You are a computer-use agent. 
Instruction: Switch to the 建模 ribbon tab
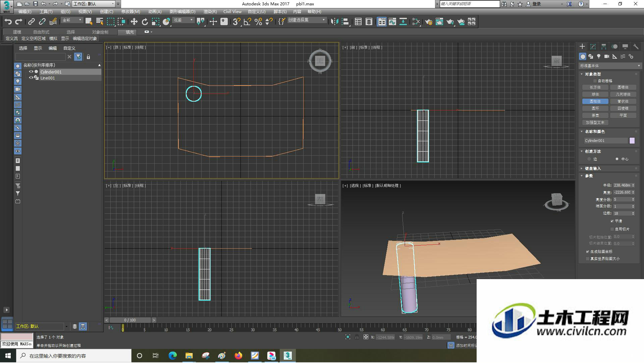(17, 32)
